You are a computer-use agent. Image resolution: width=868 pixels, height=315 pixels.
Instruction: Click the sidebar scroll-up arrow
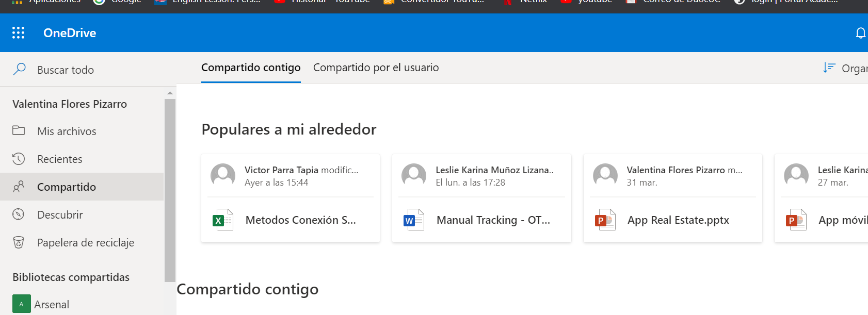coord(170,93)
